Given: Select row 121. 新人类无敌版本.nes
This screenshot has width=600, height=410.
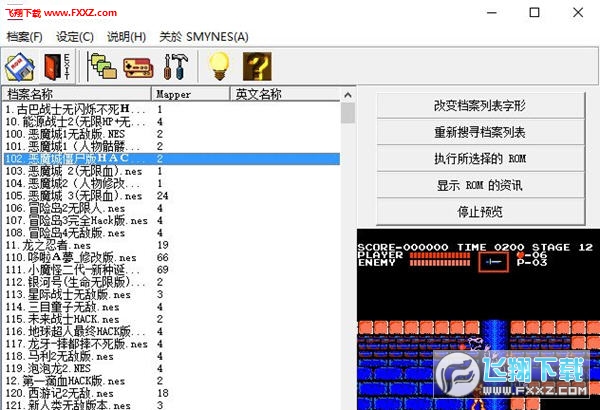Looking at the screenshot, I should click(x=171, y=405).
